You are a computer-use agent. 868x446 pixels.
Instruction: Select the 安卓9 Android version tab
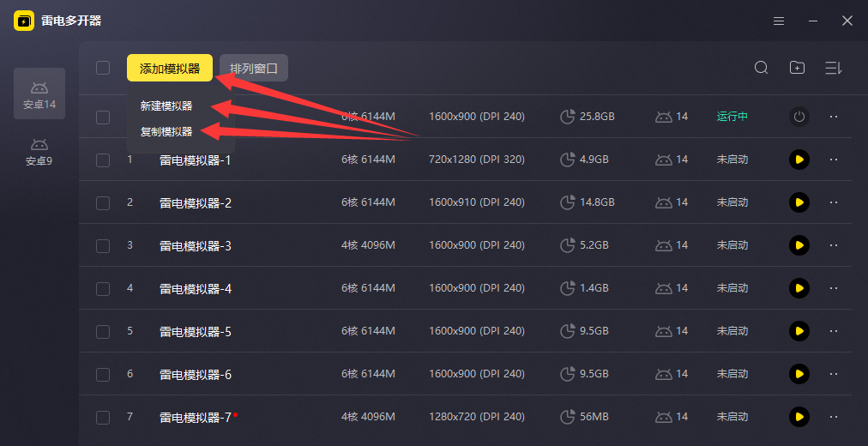tap(39, 151)
